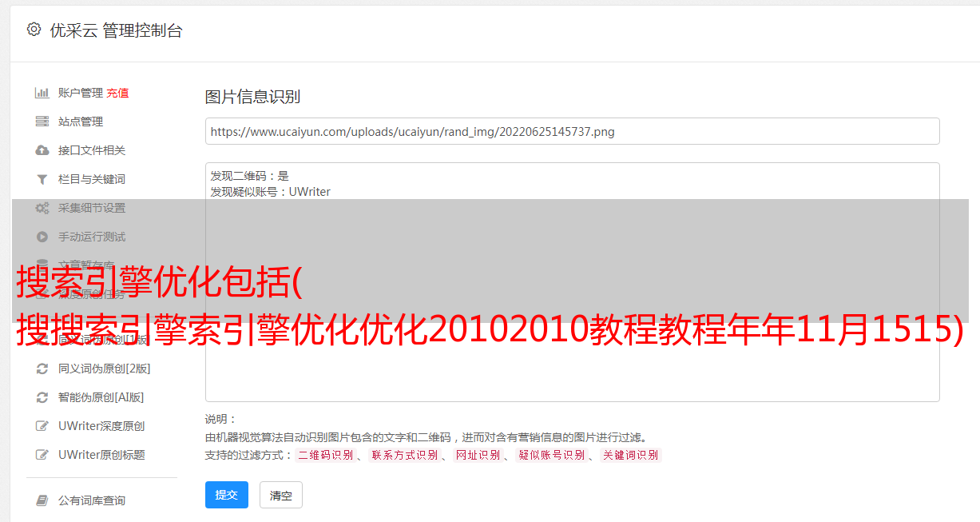980x522 pixels.
Task: Select 同义词伪原创[2版] in sidebar
Action: click(105, 369)
